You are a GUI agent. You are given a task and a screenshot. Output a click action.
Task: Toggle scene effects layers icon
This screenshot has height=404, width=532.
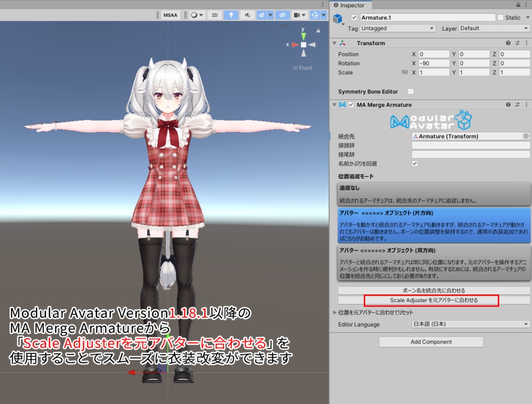point(262,15)
